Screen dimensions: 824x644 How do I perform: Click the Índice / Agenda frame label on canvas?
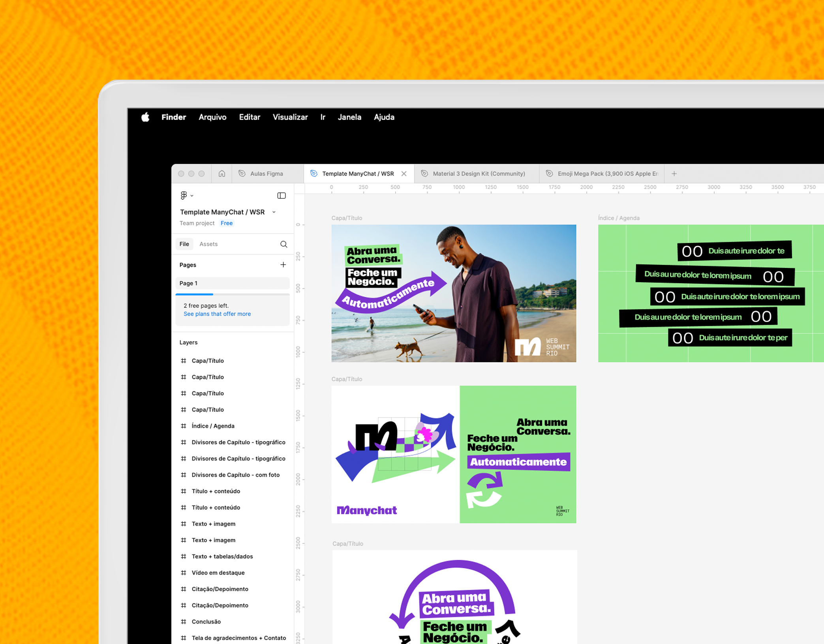pyautogui.click(x=619, y=218)
